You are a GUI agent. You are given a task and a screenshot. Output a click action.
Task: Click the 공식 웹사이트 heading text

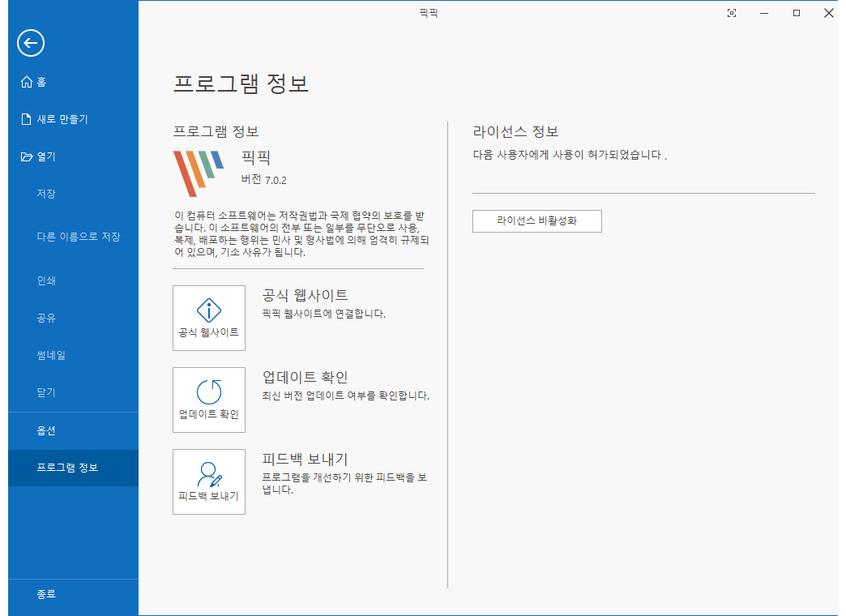[x=305, y=295]
